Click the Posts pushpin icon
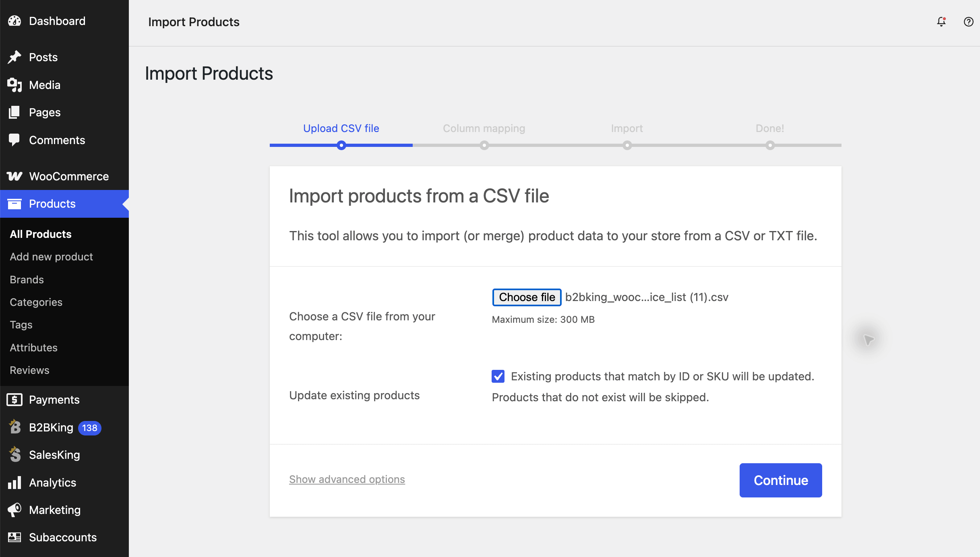This screenshot has height=557, width=980. (14, 57)
